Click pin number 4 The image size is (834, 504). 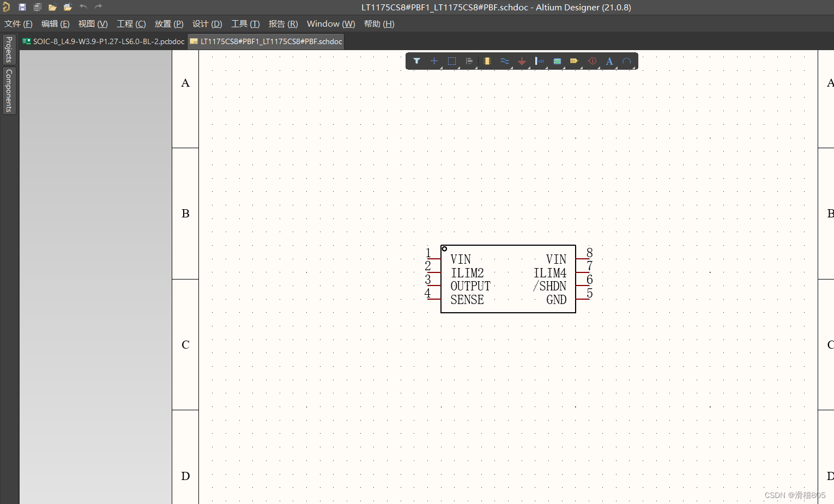point(428,293)
